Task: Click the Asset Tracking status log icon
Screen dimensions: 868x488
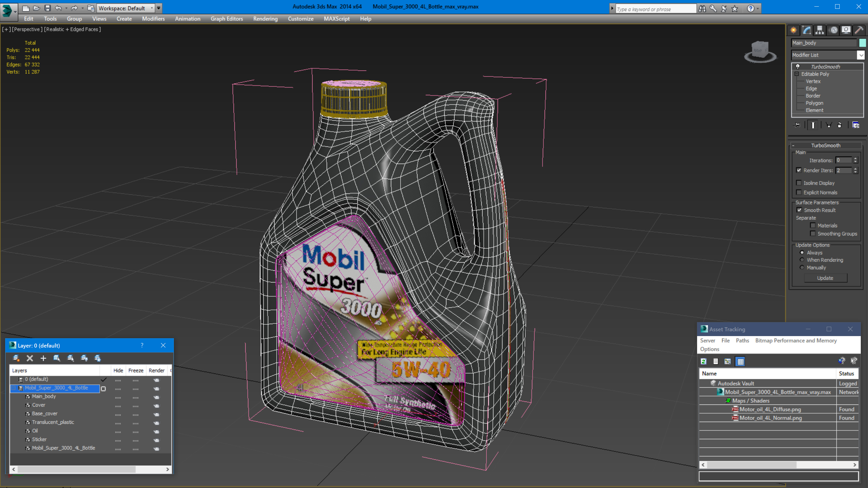Action: (716, 362)
